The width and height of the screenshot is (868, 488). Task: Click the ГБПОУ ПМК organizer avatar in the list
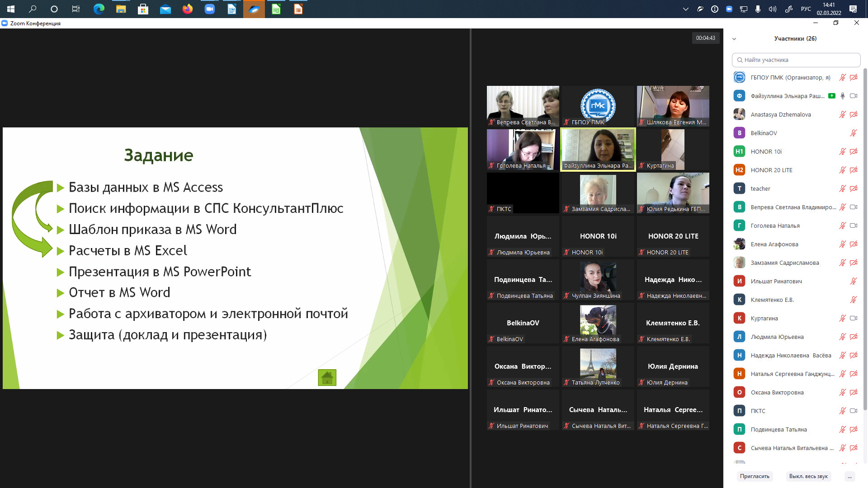[x=739, y=77]
